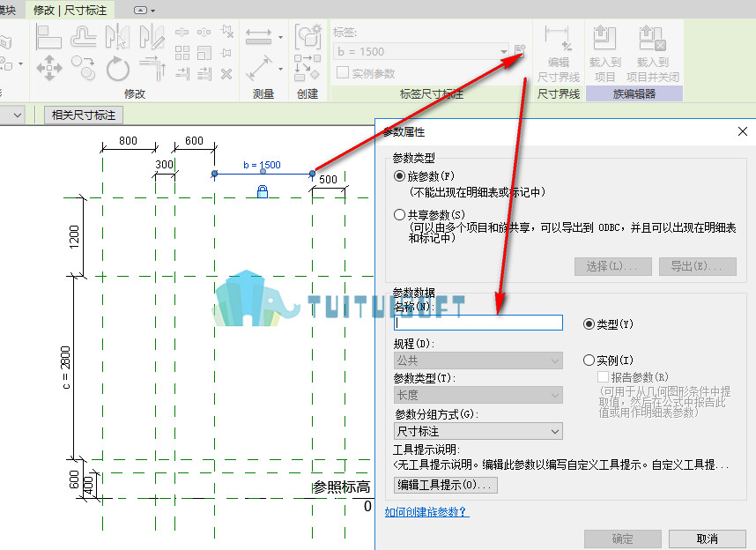Screen dimensions: 756x550
Task: Click the 确定 button
Action: [622, 539]
